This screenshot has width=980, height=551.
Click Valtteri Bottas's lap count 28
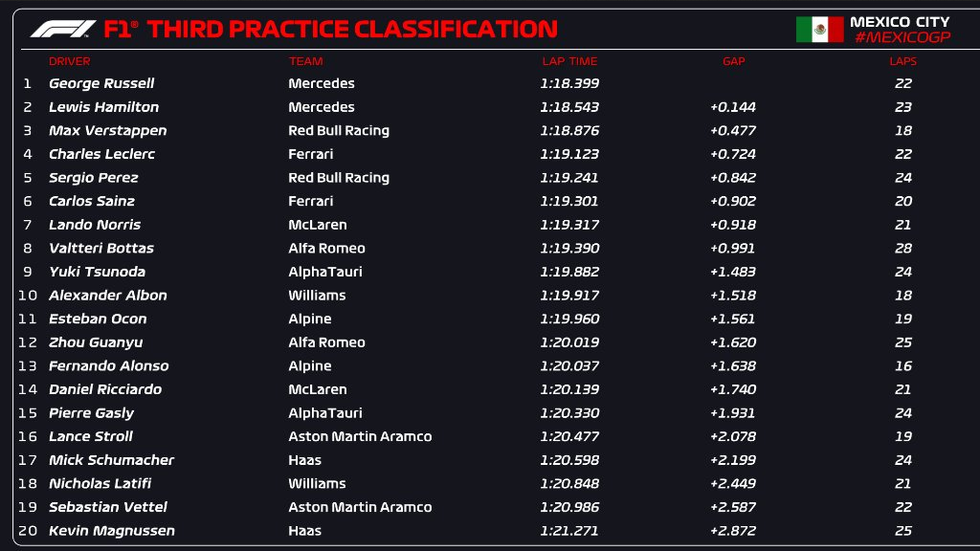point(903,249)
